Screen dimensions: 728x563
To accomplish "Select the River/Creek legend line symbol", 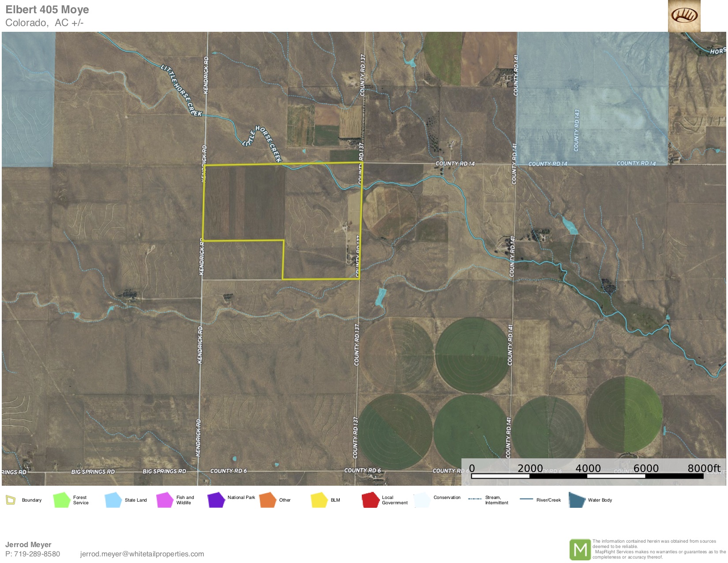I will 526,499.
